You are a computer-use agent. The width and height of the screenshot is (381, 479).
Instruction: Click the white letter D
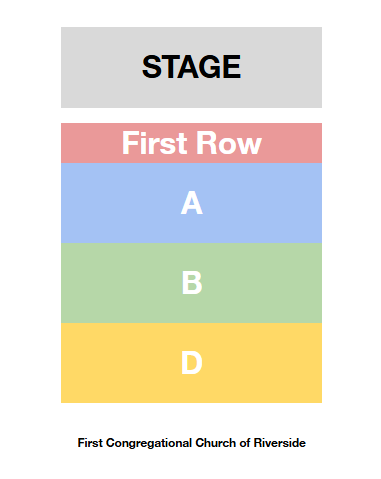coord(192,363)
